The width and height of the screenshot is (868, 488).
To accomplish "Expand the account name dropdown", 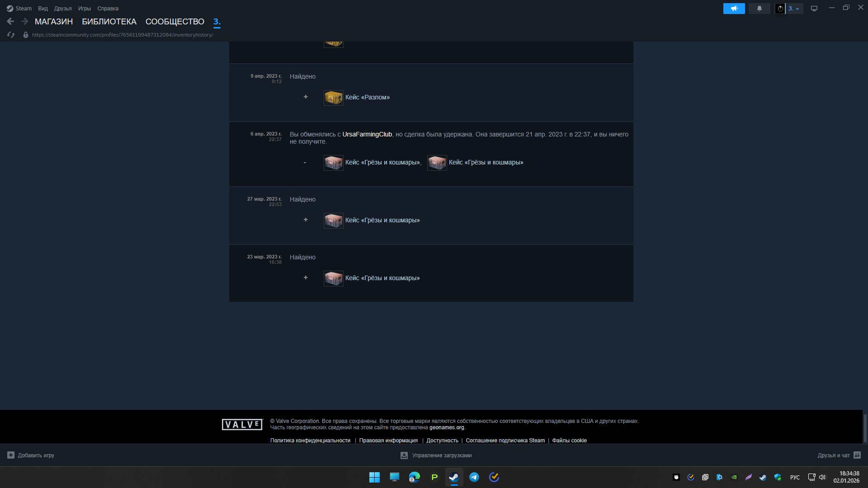I will click(794, 9).
